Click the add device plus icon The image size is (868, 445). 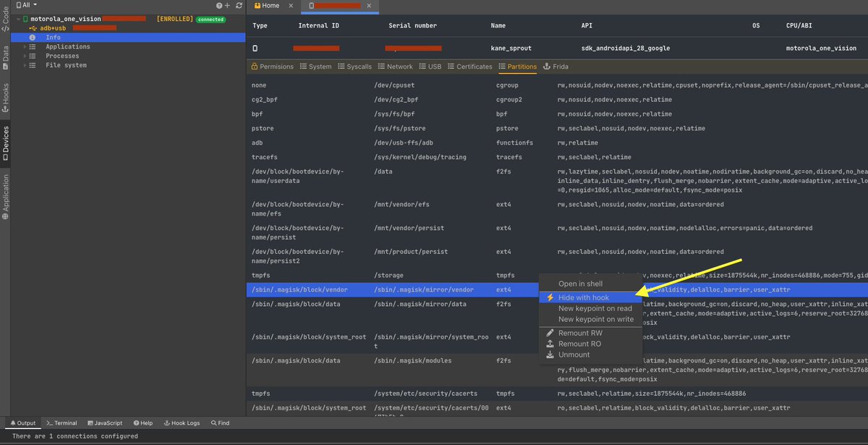[x=228, y=5]
